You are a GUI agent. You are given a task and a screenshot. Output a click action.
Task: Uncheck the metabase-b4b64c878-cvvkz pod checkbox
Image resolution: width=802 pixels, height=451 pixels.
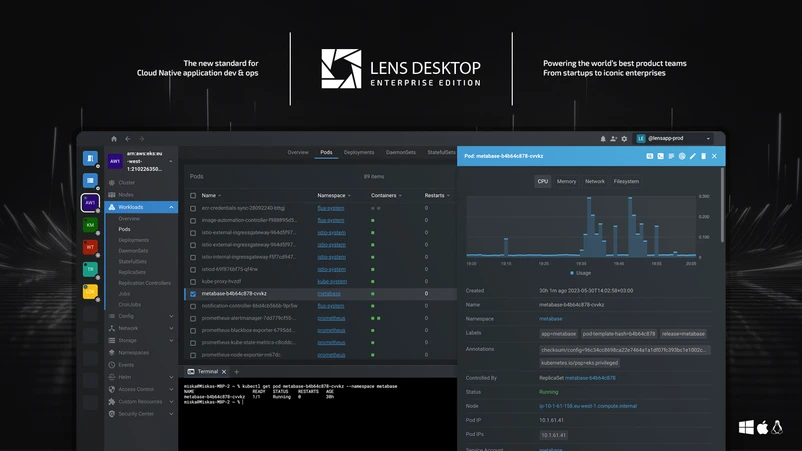click(x=193, y=294)
